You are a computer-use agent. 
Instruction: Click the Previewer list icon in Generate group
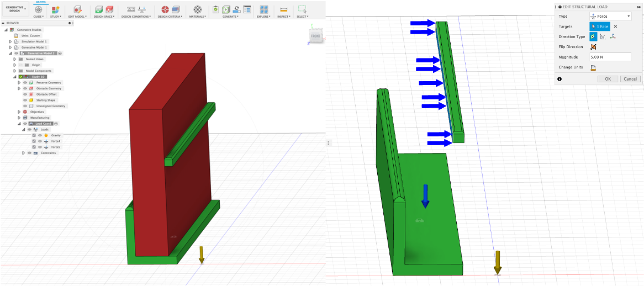[x=247, y=9]
